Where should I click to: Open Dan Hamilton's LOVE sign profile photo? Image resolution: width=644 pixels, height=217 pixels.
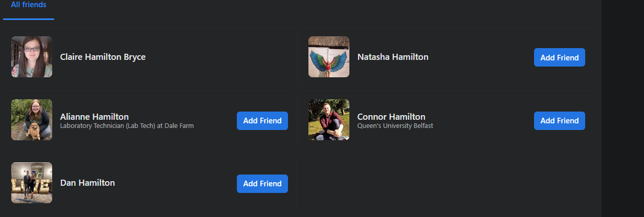(32, 183)
